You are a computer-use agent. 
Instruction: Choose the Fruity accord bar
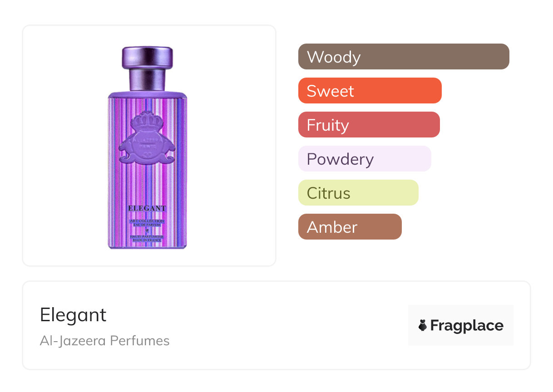(x=369, y=125)
